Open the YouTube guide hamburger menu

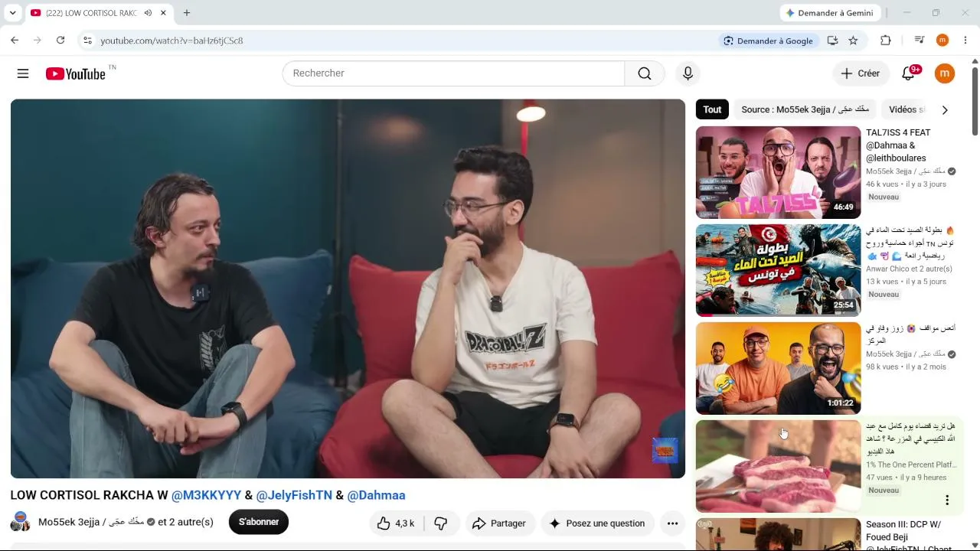(x=23, y=73)
